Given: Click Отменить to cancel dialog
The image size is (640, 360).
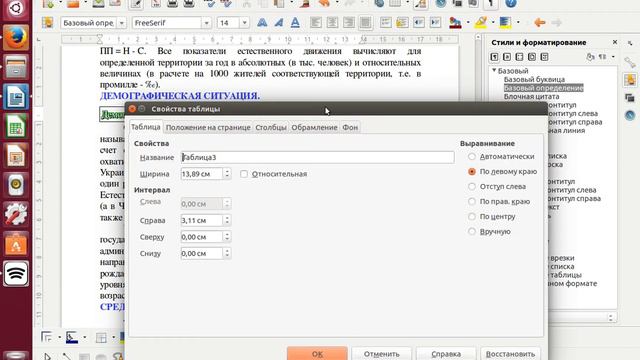Looking at the screenshot, I should tap(382, 353).
